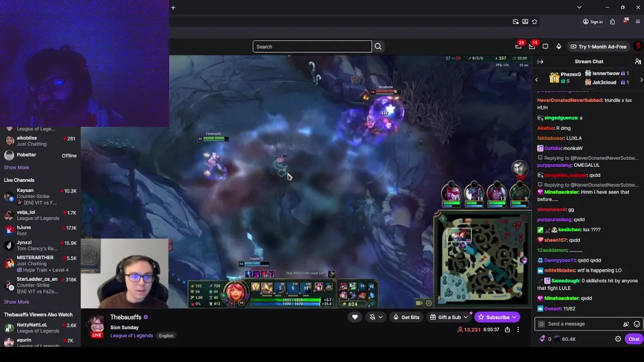Click the Get Bits diamond in top bar
This screenshot has height=362, width=644.
click(x=558, y=47)
